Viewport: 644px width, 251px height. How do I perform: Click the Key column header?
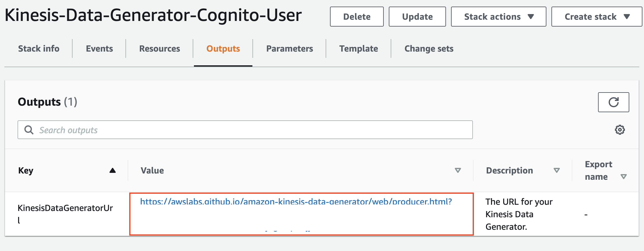pos(26,170)
